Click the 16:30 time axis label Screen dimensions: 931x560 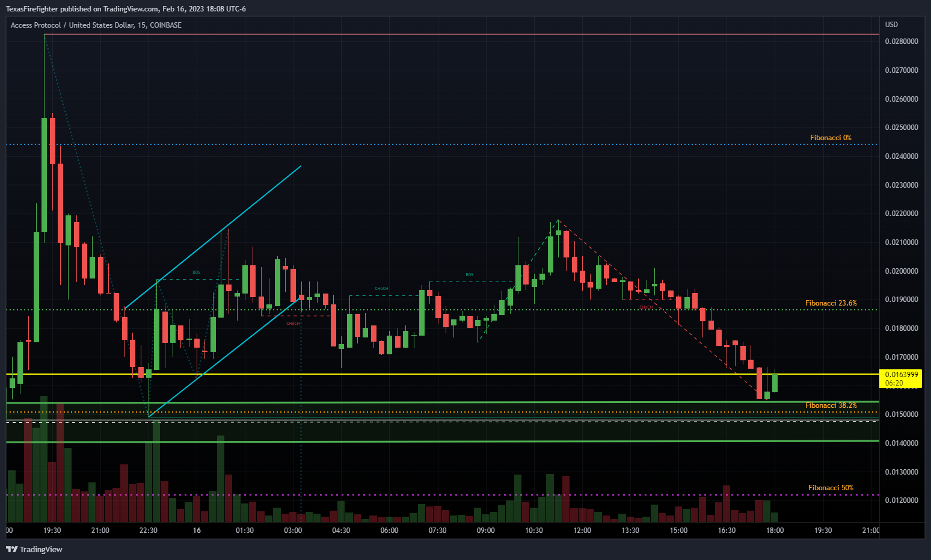(727, 531)
